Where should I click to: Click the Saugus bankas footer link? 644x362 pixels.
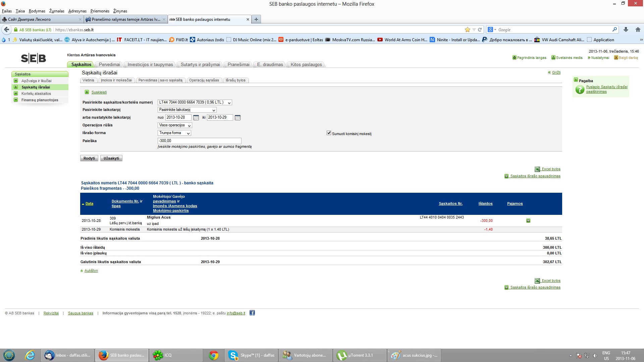[80, 313]
